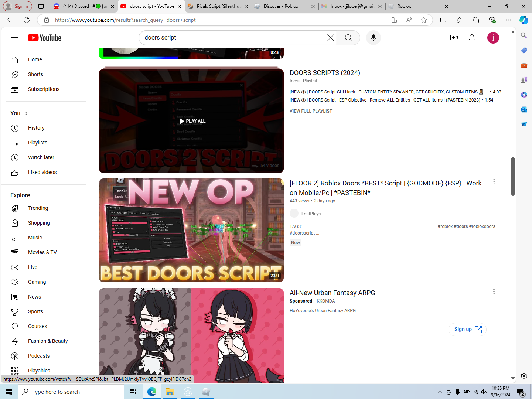Open Edge Settings and more menu
The width and height of the screenshot is (532, 399).
508,20
